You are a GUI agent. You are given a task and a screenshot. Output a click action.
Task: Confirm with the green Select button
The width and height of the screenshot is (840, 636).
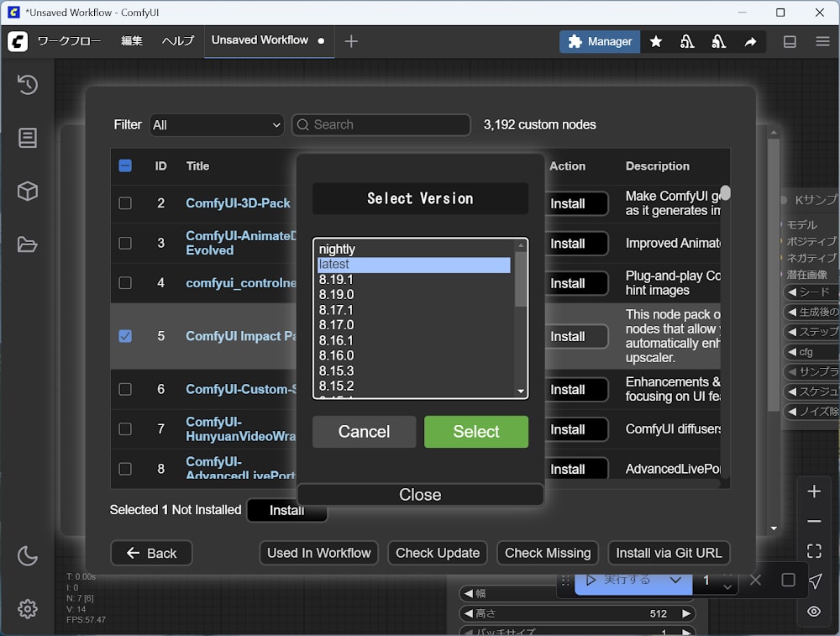point(476,431)
